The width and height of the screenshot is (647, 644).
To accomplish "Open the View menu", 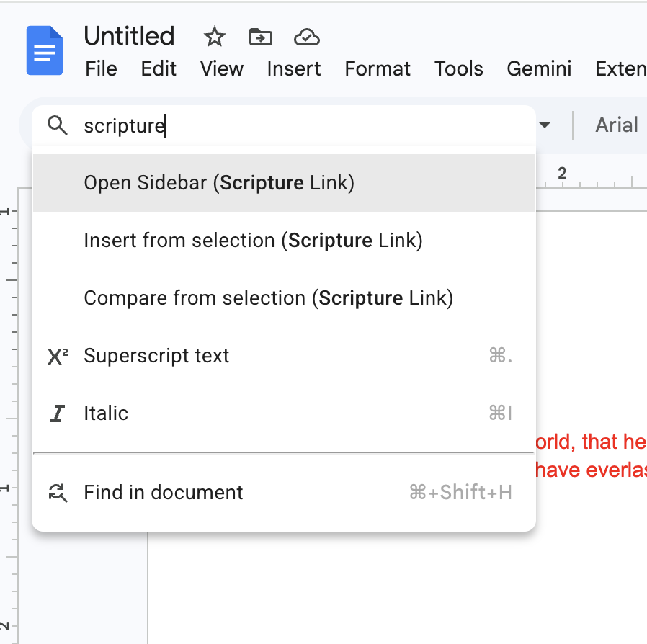I will coord(222,68).
